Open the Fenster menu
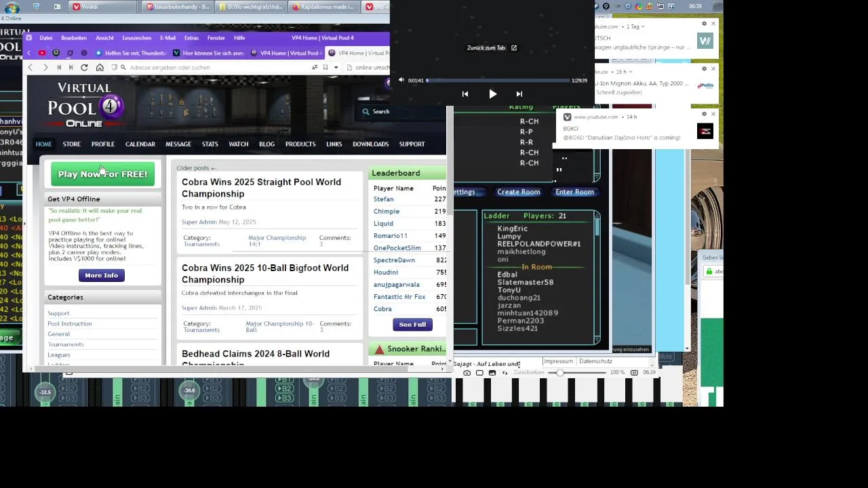The height and width of the screenshot is (488, 868). click(x=216, y=38)
